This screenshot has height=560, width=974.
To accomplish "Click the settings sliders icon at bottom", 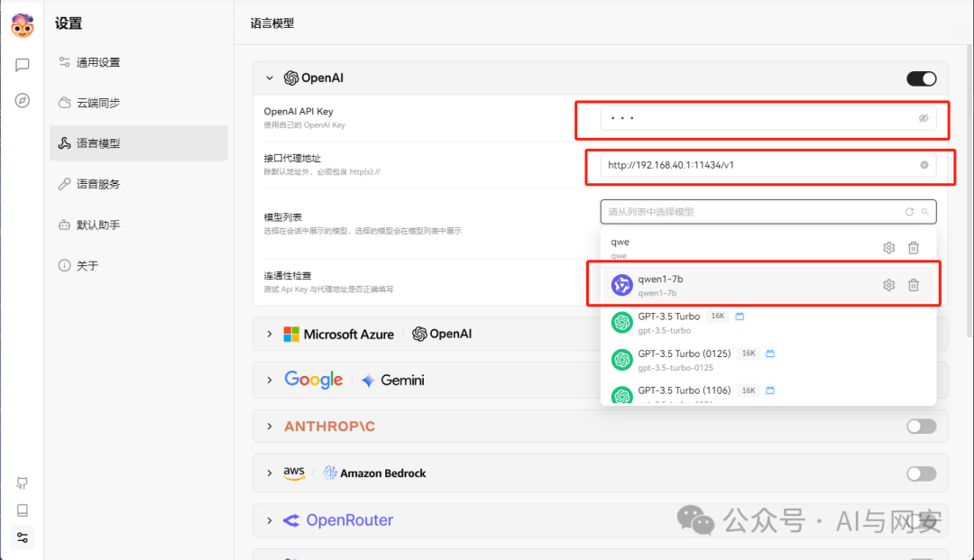I will tap(23, 537).
